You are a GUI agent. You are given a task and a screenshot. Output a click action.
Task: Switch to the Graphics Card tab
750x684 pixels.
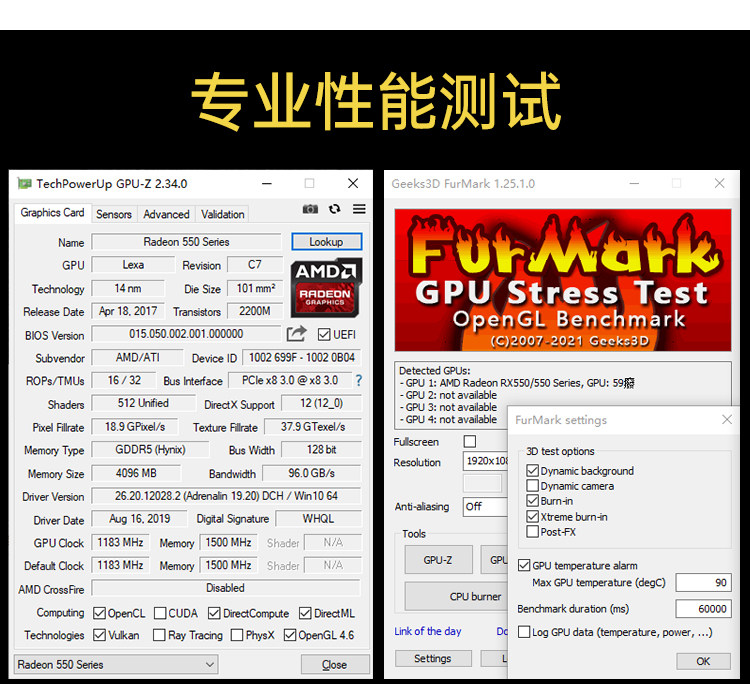tap(52, 212)
